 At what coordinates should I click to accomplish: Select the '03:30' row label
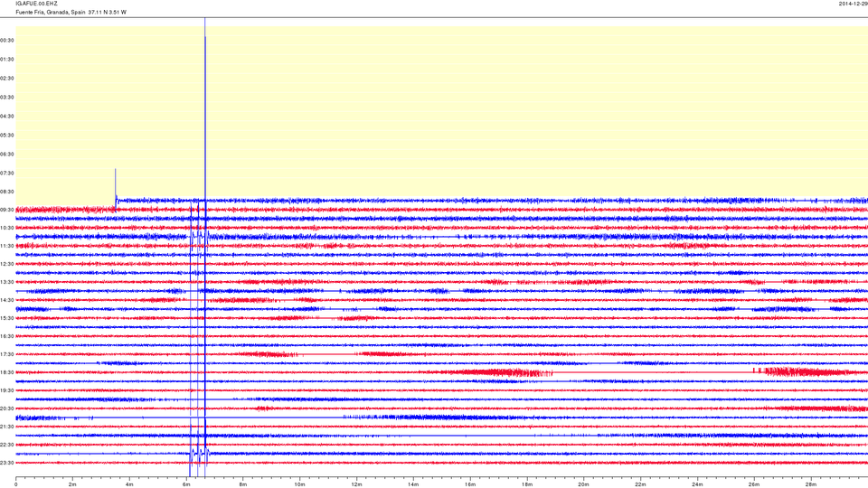7,98
